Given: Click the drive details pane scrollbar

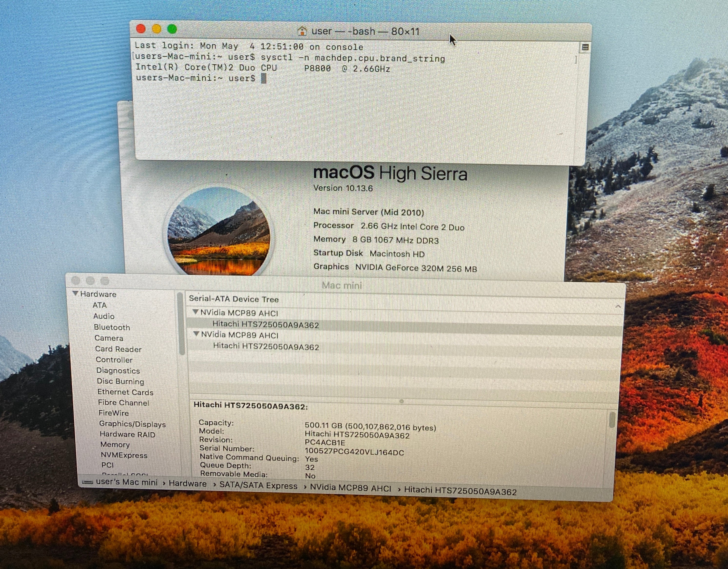Looking at the screenshot, I should 612,420.
